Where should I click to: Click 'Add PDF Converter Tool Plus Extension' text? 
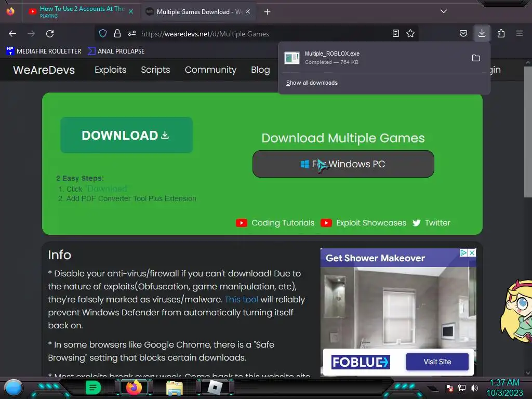pos(131,198)
